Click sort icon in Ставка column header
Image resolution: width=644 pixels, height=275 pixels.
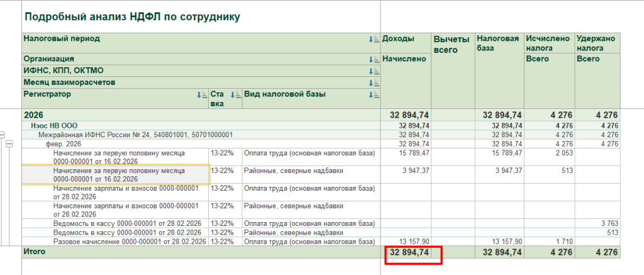click(235, 95)
